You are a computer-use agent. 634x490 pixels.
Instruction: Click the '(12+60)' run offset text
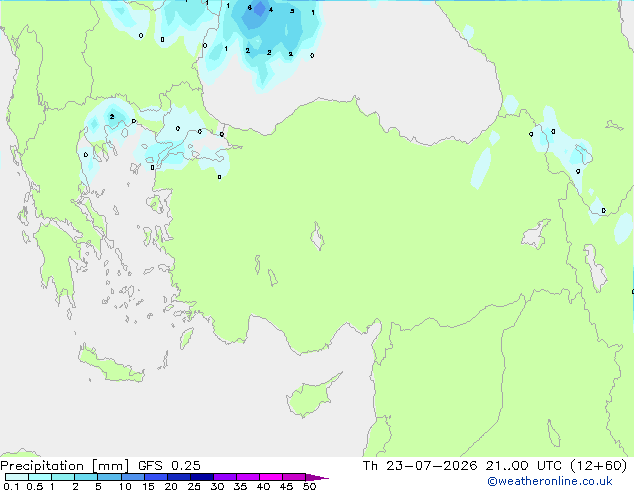[598, 466]
